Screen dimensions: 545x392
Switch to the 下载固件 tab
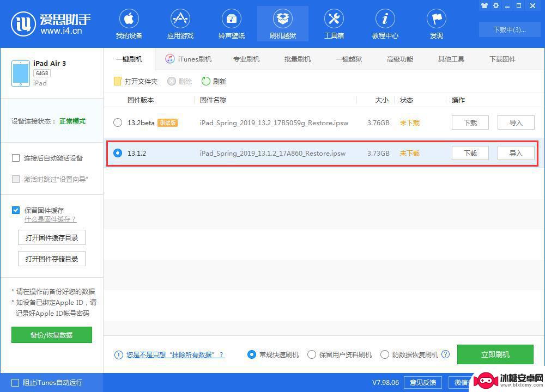coord(502,59)
